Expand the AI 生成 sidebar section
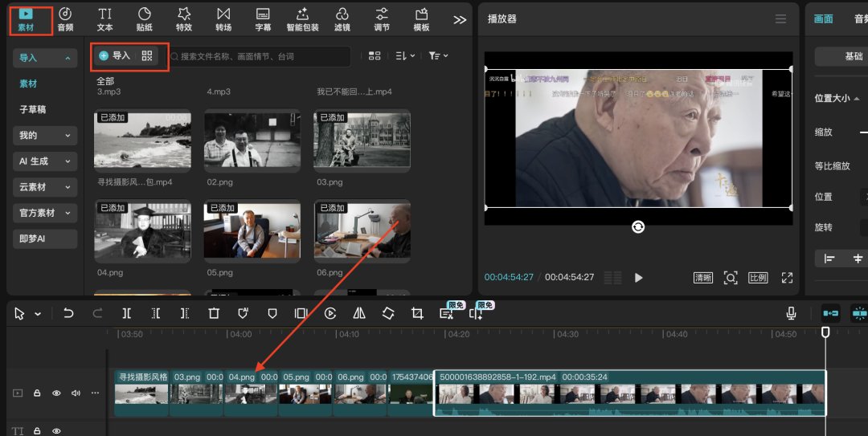The width and height of the screenshot is (868, 436). point(44,161)
